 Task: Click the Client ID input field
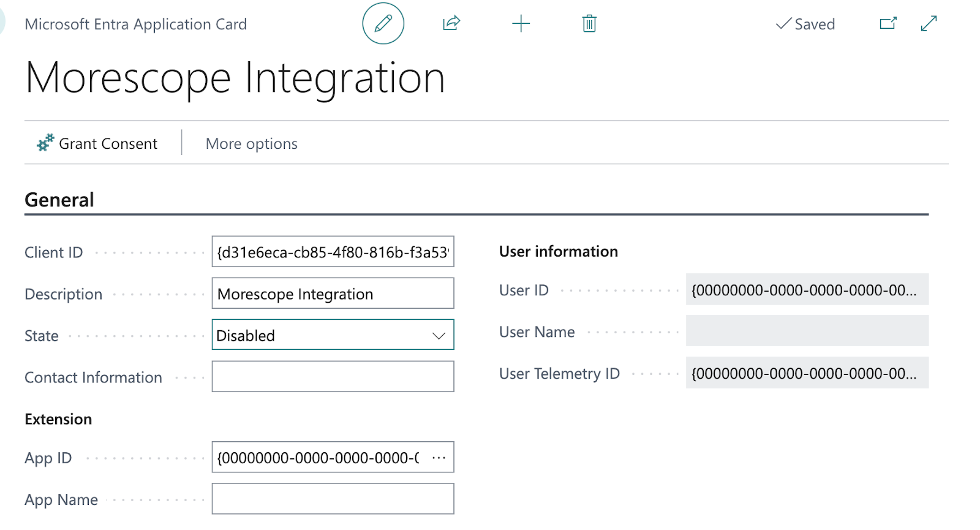(x=333, y=252)
